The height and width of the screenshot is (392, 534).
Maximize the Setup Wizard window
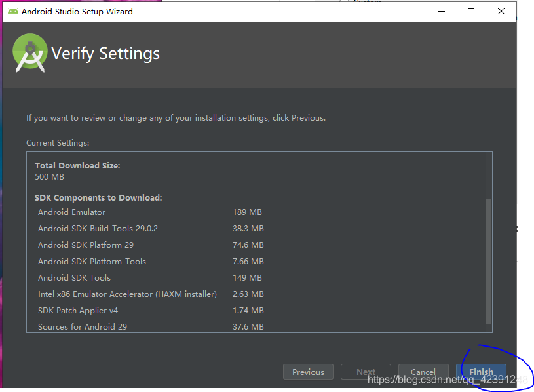click(x=470, y=11)
